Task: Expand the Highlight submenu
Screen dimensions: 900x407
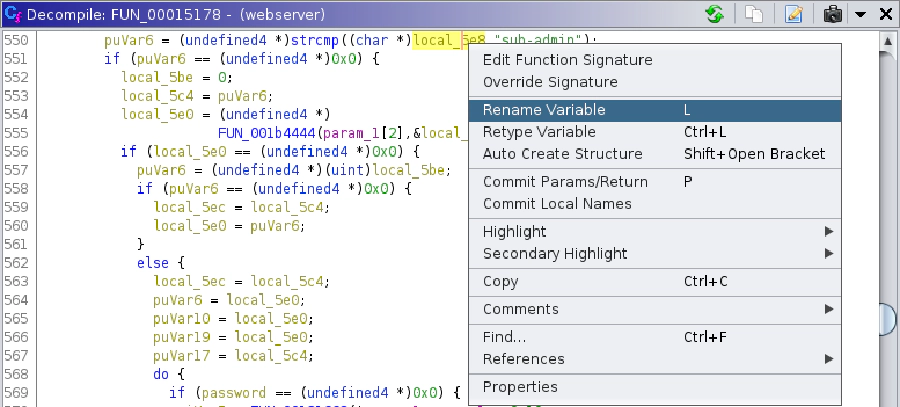Action: pyautogui.click(x=655, y=232)
